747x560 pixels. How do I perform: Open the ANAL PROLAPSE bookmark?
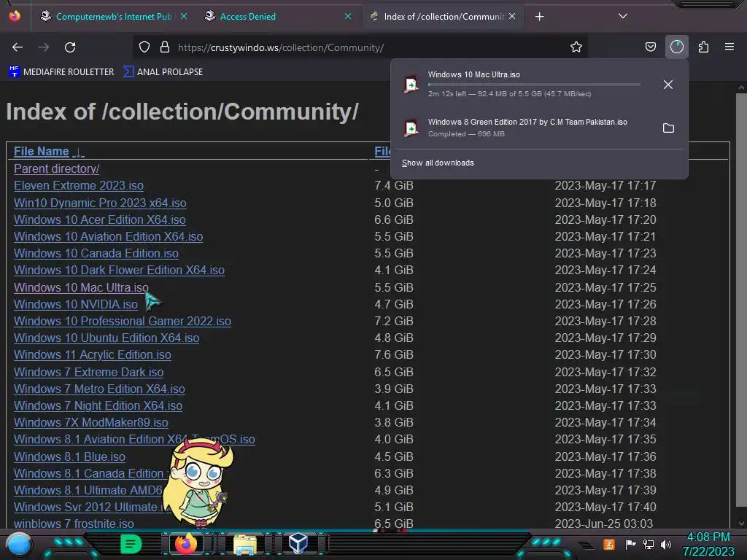pos(163,72)
